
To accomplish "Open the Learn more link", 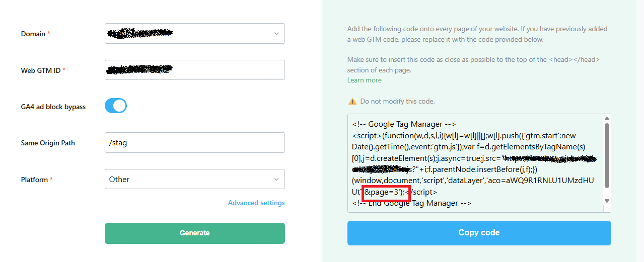I will (364, 80).
